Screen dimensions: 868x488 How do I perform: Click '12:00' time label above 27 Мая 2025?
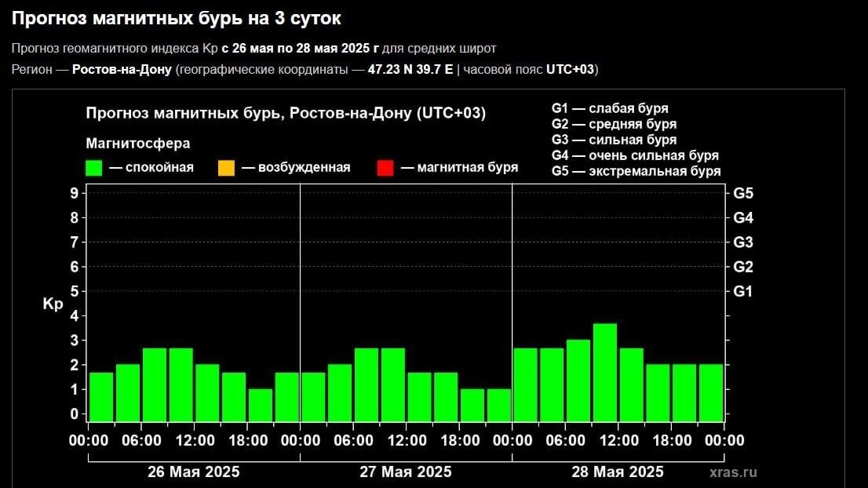click(407, 441)
